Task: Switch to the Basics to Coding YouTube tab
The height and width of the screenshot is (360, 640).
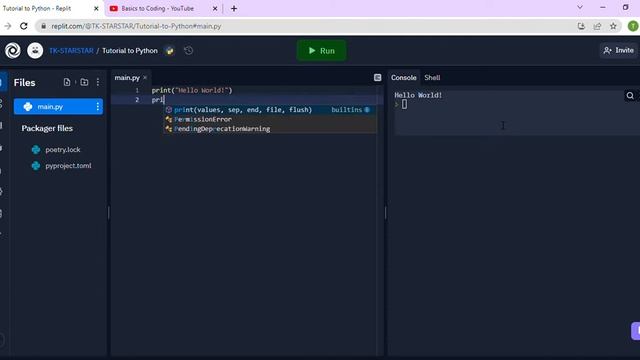Action: tap(157, 8)
